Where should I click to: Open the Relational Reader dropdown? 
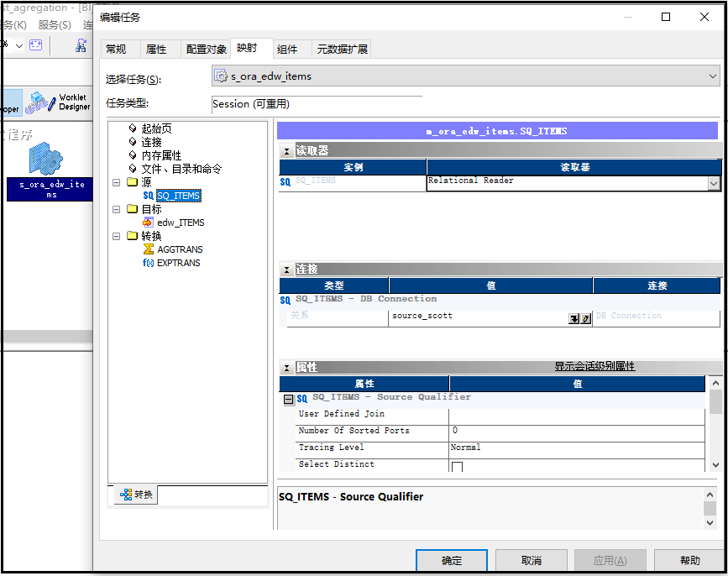[714, 183]
